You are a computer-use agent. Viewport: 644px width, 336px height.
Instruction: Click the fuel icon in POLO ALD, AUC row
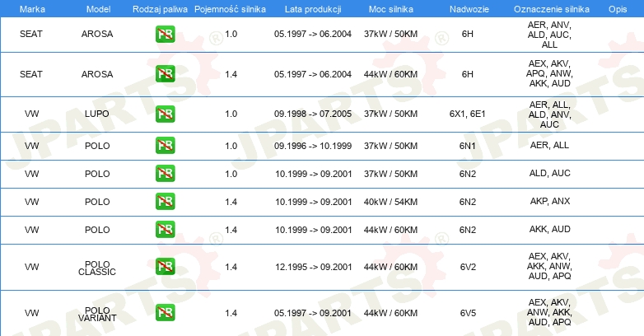(x=165, y=173)
